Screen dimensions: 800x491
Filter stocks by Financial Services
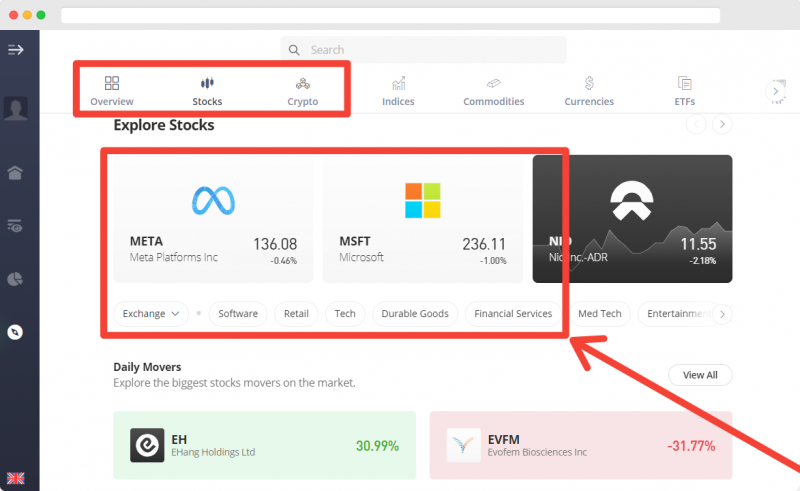(513, 313)
